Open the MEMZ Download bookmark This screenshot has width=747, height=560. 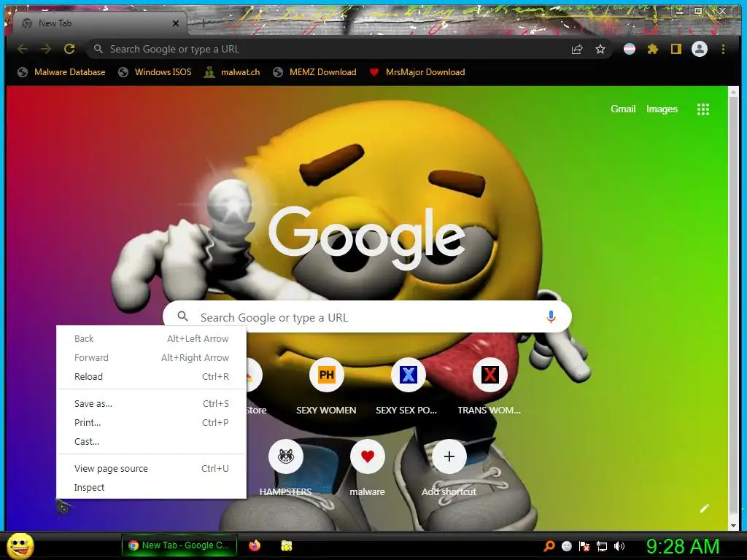(315, 72)
